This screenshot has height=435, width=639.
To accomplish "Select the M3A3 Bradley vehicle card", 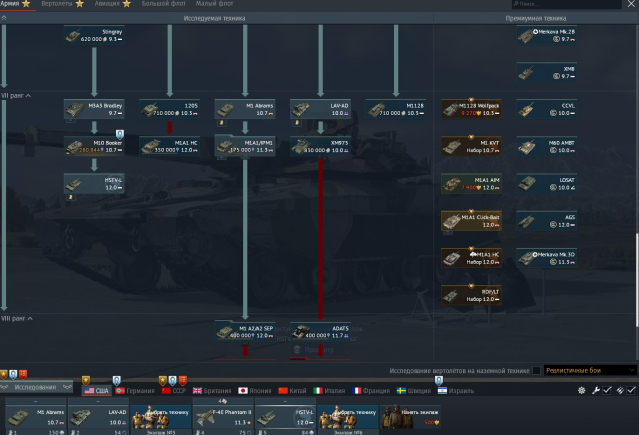I will click(92, 108).
